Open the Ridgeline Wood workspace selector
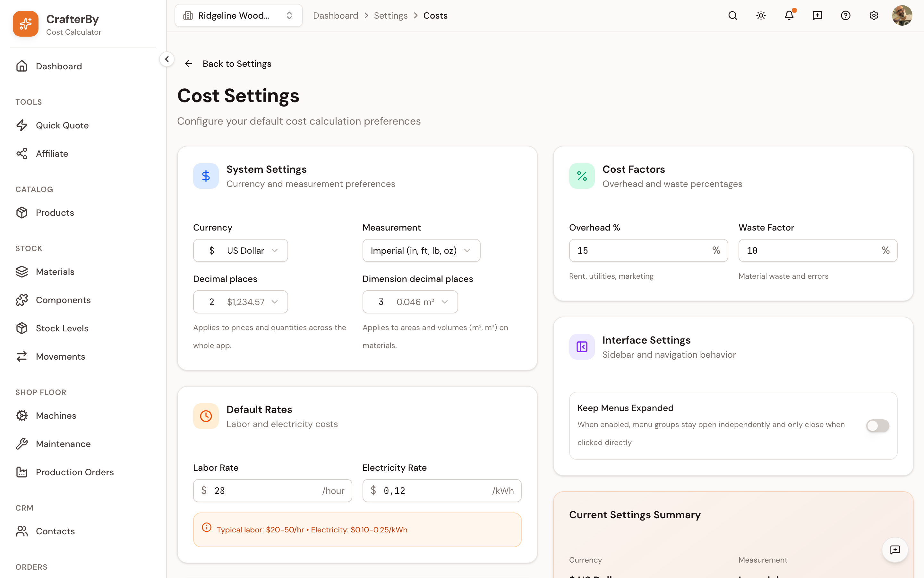This screenshot has height=578, width=924. tap(239, 16)
